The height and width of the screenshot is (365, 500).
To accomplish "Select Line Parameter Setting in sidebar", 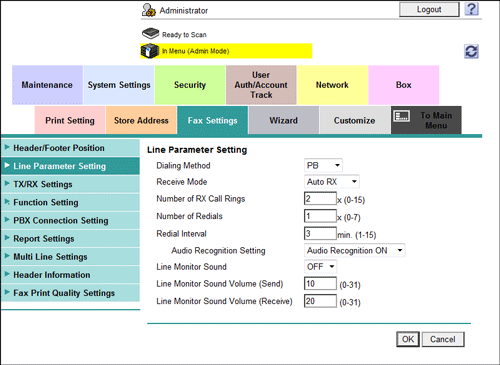I will pos(70,166).
